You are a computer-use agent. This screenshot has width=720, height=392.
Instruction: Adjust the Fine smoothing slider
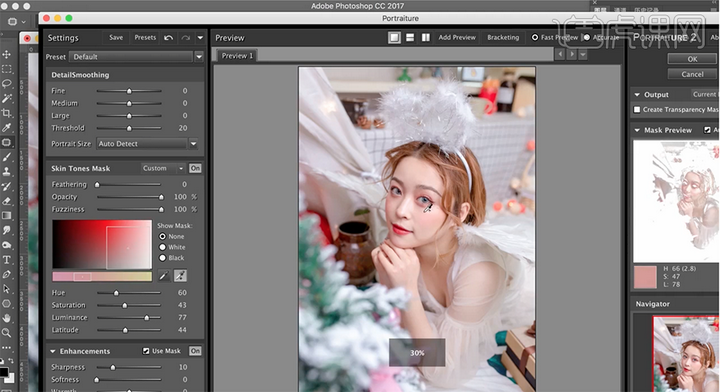(x=129, y=91)
